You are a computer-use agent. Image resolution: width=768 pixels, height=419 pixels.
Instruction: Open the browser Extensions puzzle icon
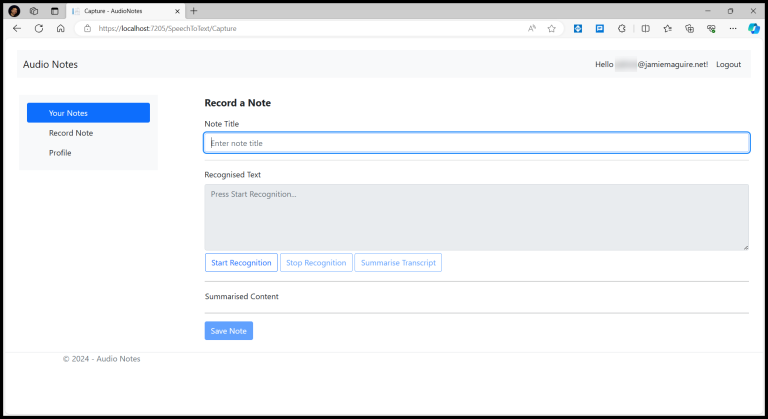click(x=622, y=28)
